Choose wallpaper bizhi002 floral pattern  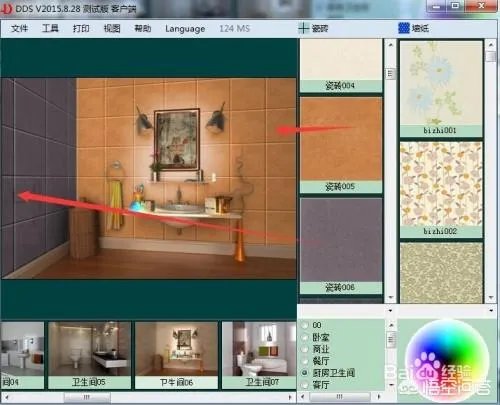(441, 190)
